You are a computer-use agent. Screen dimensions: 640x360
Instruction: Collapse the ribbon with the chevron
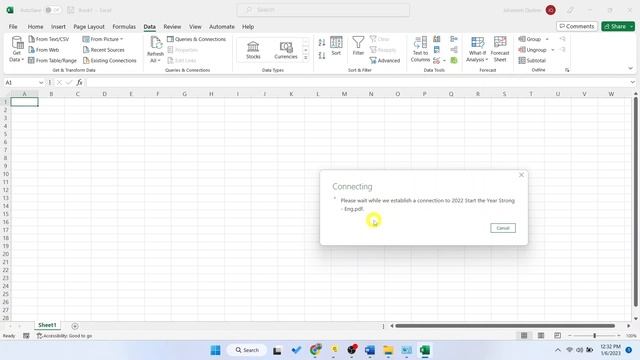pyautogui.click(x=630, y=69)
